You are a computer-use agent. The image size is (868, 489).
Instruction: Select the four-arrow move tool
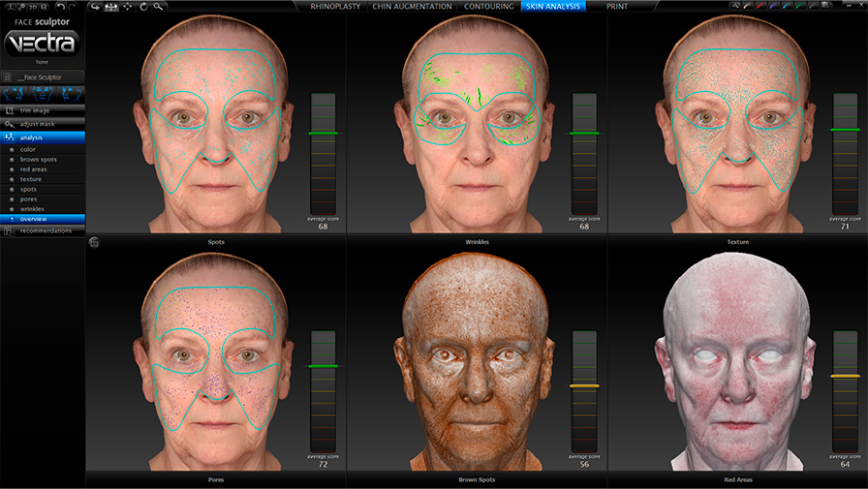pyautogui.click(x=128, y=7)
